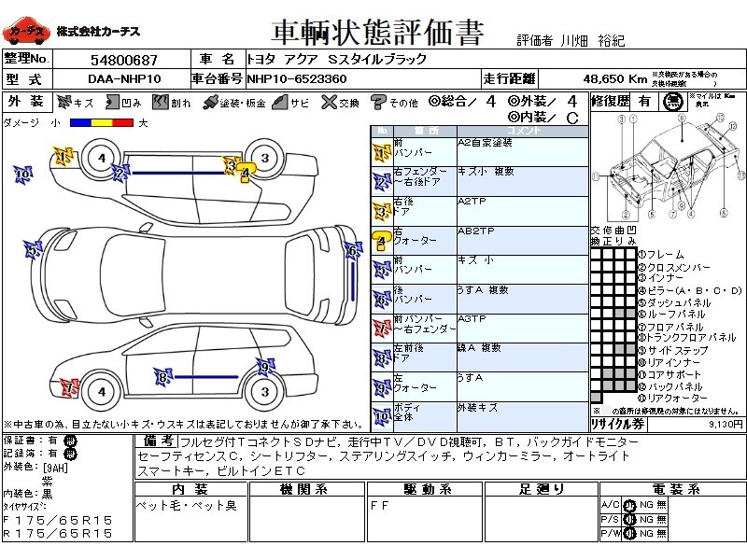The width and height of the screenshot is (747, 560).
Task: Click the yellow segment of damage scale
Action: point(102,123)
